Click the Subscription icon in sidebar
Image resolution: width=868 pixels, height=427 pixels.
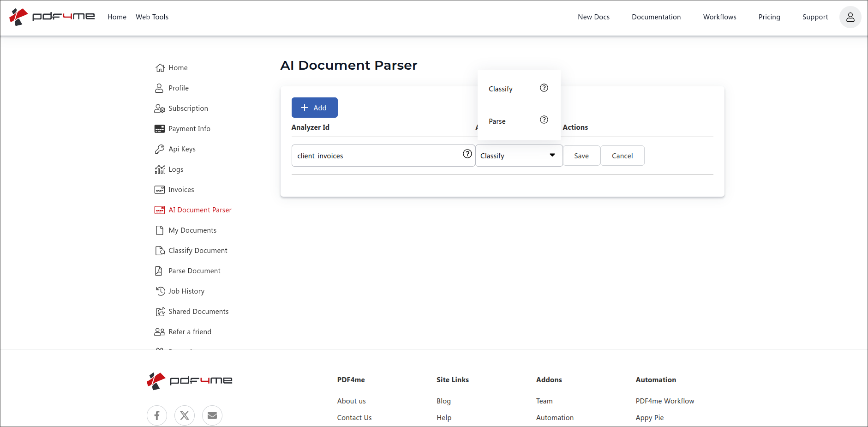coord(160,108)
